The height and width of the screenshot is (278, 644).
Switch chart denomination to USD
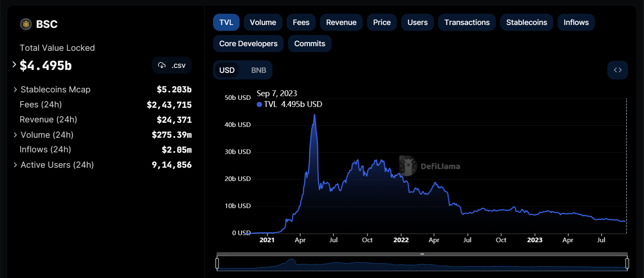tap(227, 70)
